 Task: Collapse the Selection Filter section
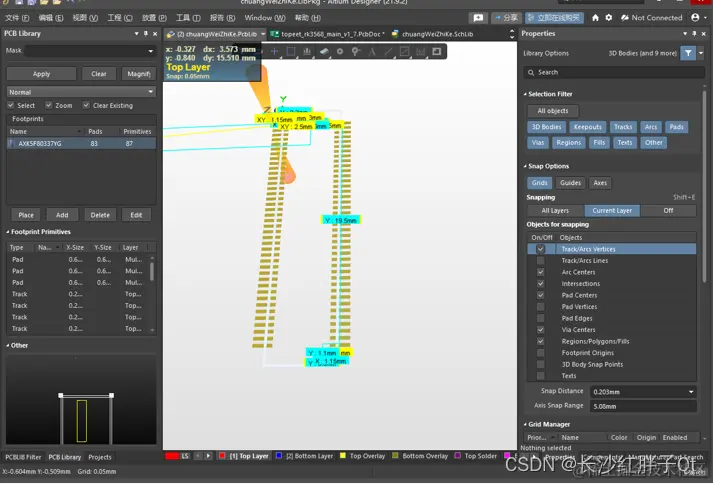525,94
